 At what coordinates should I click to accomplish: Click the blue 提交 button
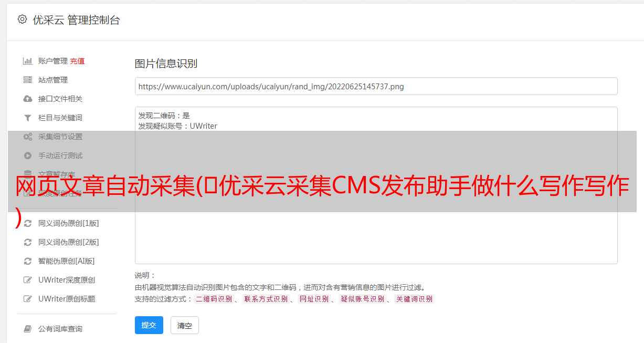pos(149,325)
